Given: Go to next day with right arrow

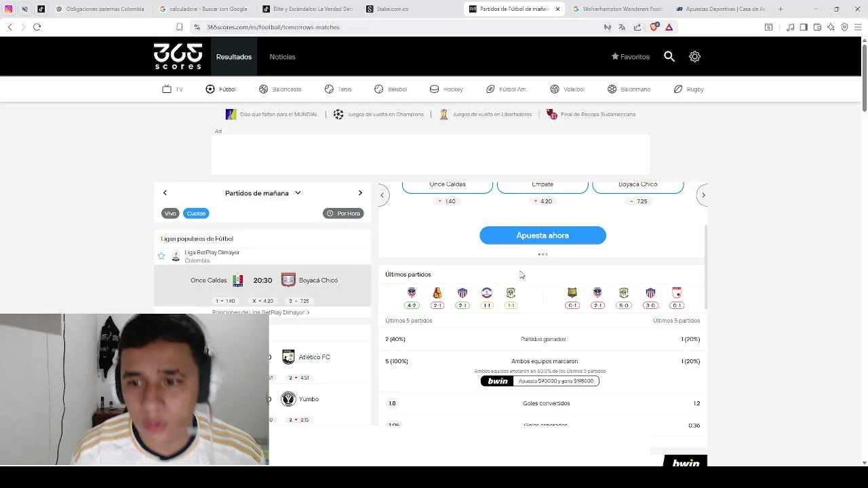Looking at the screenshot, I should (360, 193).
